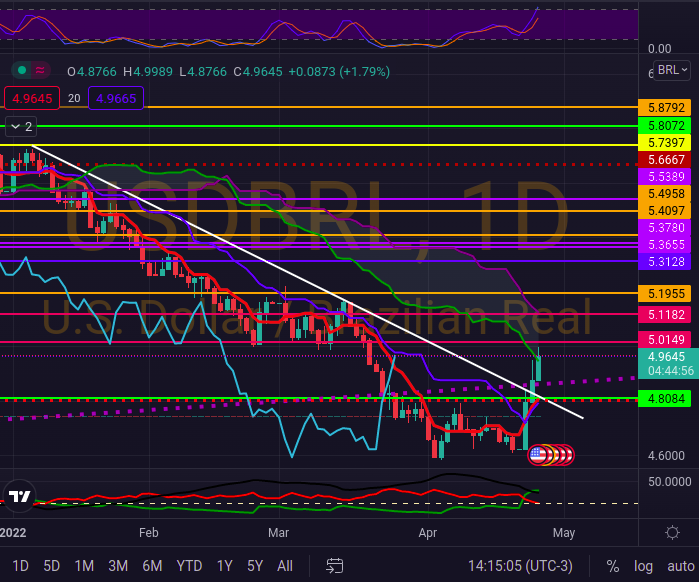Click the orange 5.8792 price level label
Image resolution: width=699 pixels, height=582 pixels.
(665, 106)
